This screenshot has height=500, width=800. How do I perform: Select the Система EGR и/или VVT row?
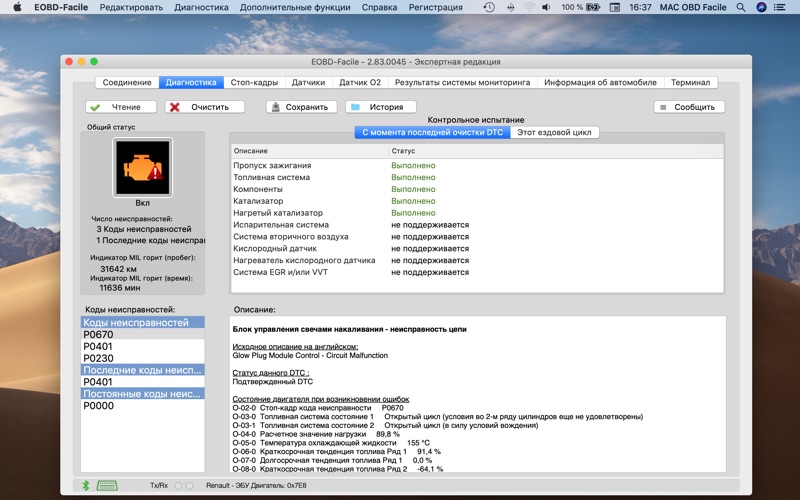coord(477,272)
